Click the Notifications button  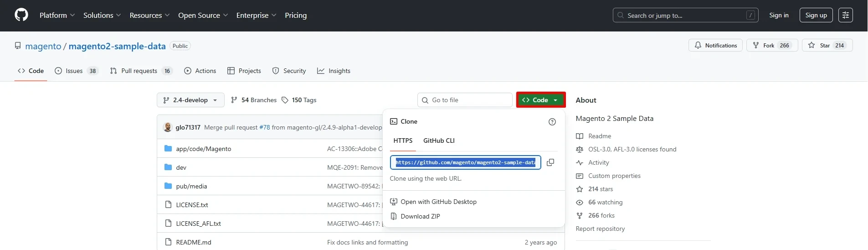715,45
